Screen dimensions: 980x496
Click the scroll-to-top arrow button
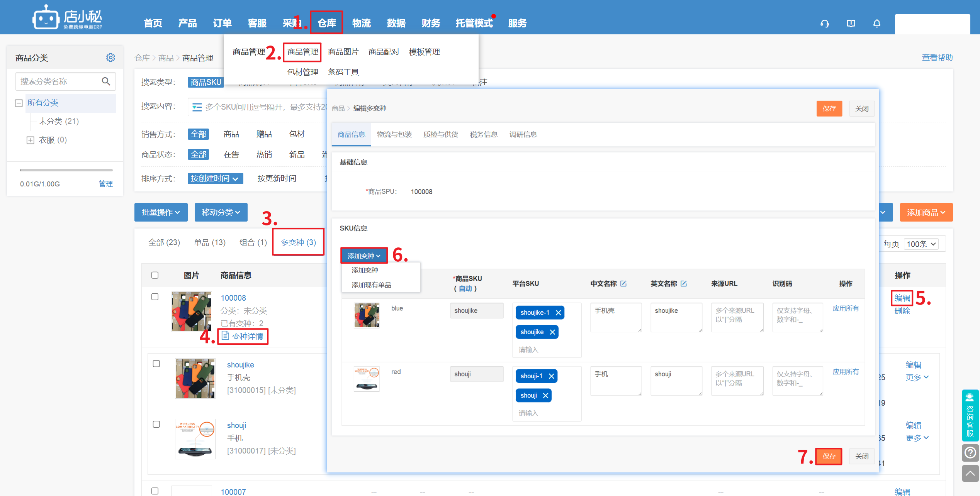[970, 474]
